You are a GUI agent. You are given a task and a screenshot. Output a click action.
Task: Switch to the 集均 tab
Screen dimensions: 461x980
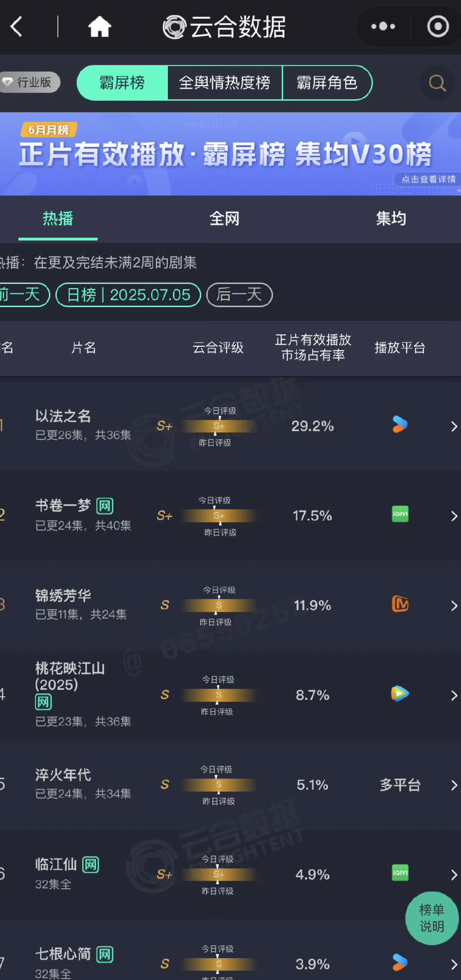[x=391, y=219]
